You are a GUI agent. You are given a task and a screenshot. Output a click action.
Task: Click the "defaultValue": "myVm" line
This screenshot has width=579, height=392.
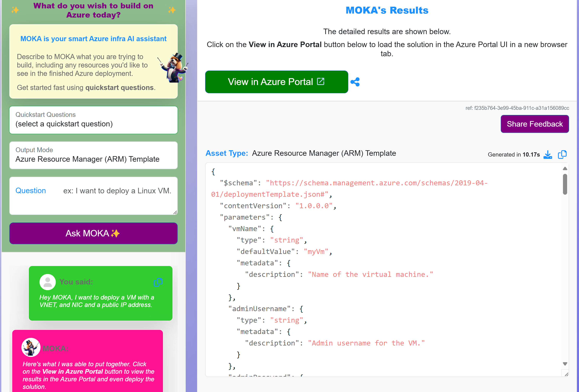coord(284,252)
